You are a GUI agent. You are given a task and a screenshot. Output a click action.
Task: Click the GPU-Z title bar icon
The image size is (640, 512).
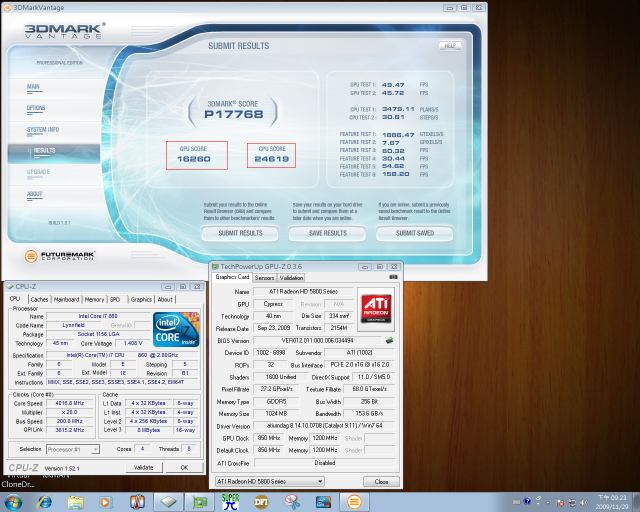click(x=215, y=267)
